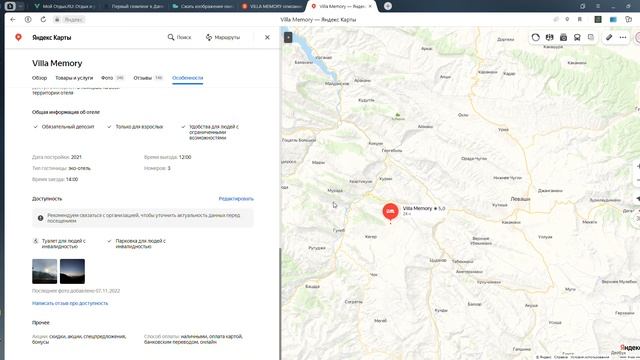The image size is (640, 360).
Task: Open map layers selector icon
Action: (591, 37)
